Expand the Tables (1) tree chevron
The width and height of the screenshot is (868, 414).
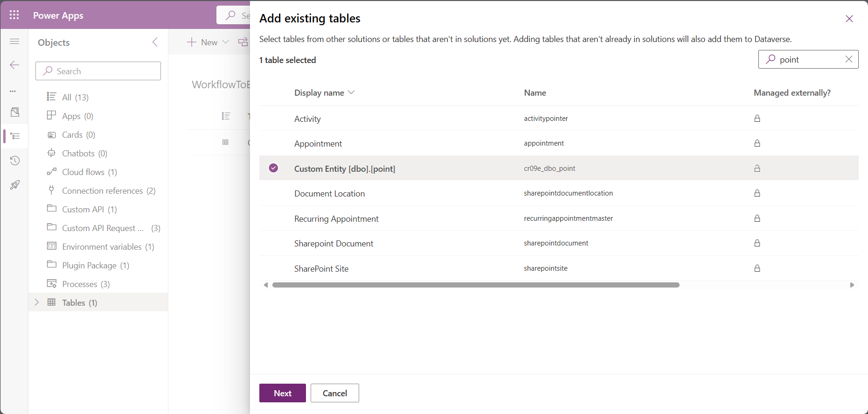pyautogui.click(x=37, y=302)
